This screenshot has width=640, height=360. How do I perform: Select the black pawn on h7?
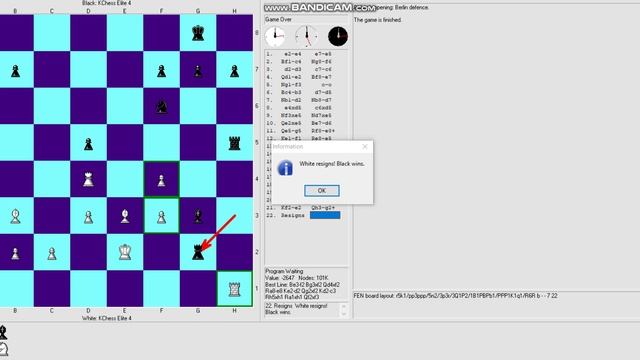[234, 71]
